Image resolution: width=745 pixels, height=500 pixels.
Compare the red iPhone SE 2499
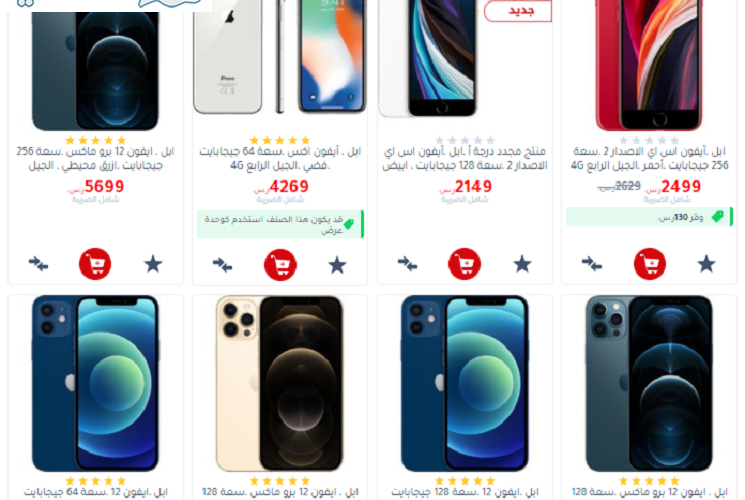[x=592, y=263]
